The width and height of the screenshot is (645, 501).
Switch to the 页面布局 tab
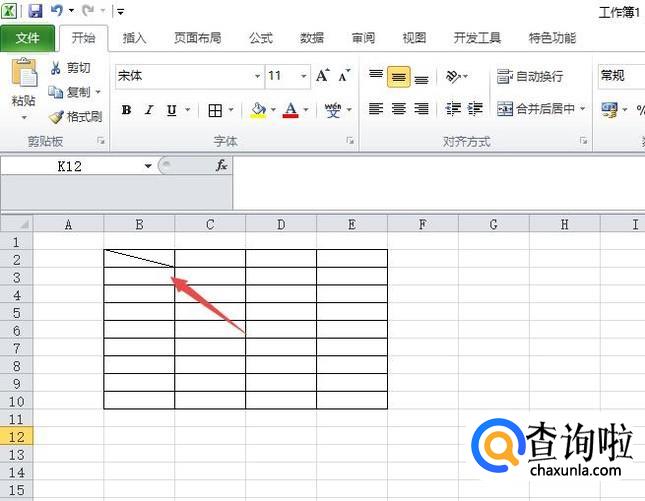198,38
